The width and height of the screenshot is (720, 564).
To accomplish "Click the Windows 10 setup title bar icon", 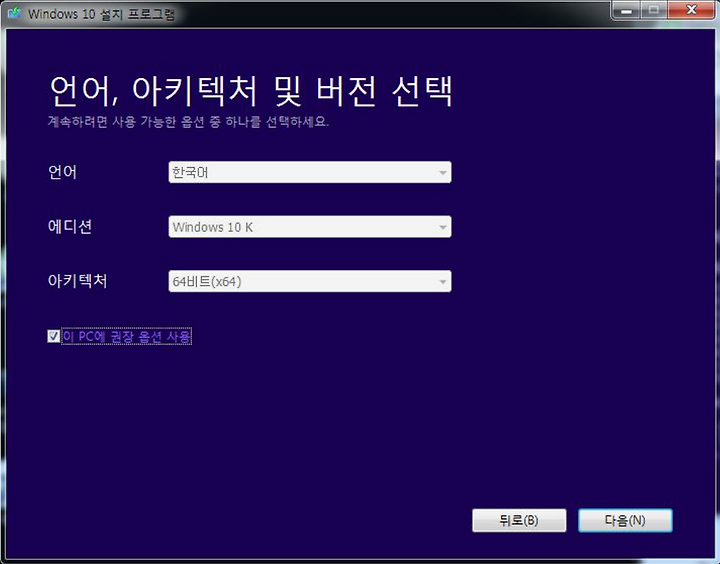I will [x=14, y=12].
